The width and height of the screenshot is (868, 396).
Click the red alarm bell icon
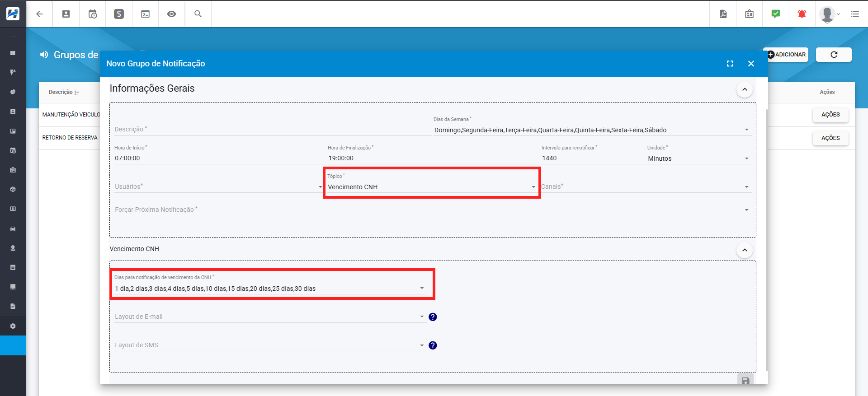[x=802, y=14]
